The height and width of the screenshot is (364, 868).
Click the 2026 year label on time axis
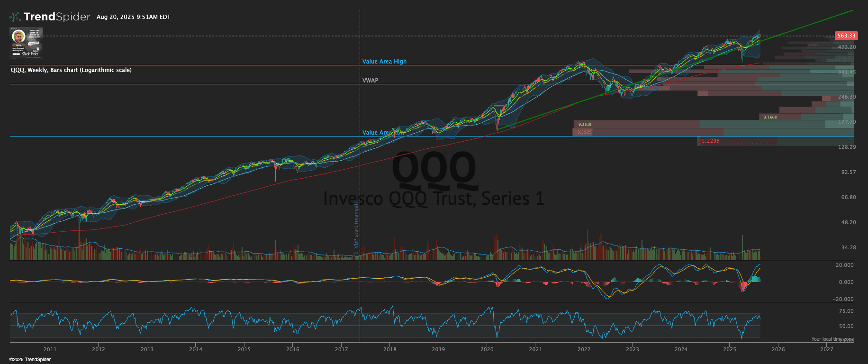(x=778, y=349)
